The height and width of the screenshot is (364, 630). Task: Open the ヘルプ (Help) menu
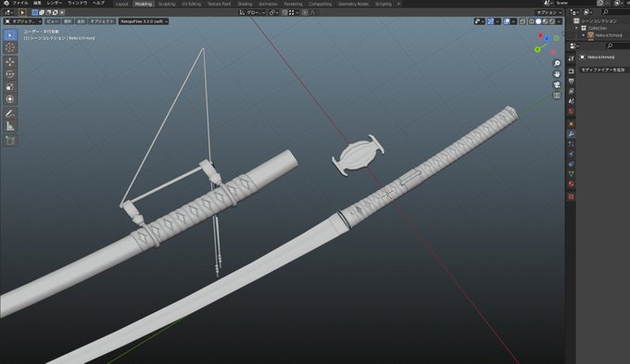(x=98, y=3)
